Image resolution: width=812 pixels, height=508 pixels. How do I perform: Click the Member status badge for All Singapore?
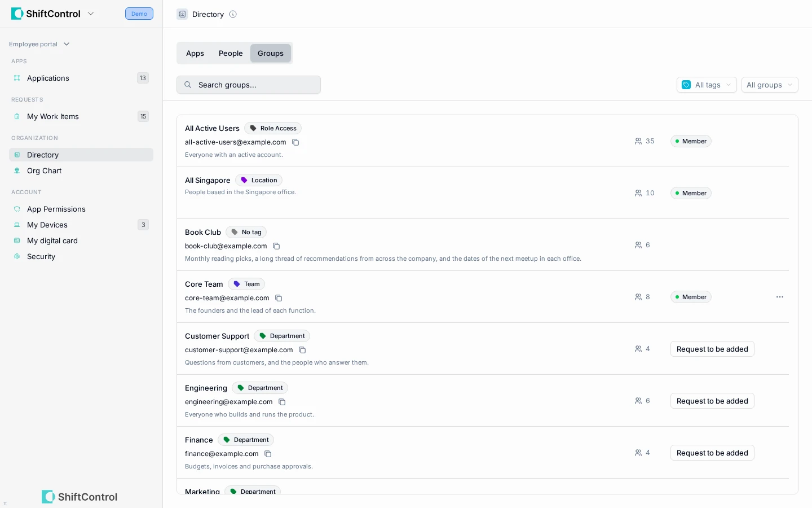(691, 193)
